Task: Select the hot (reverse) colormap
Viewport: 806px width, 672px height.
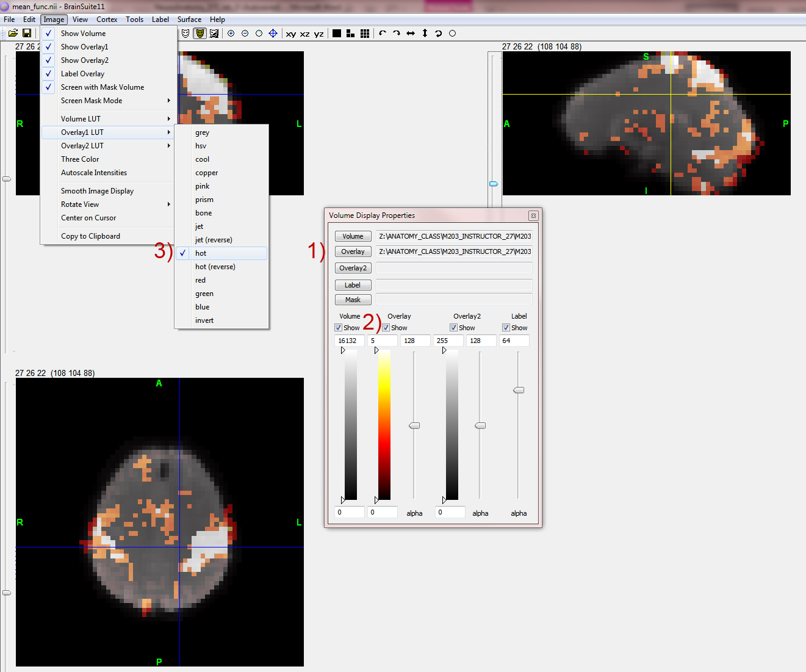Action: [221, 267]
